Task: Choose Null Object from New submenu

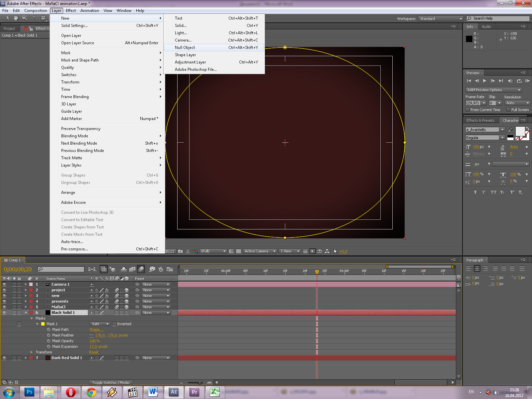Action: [x=214, y=48]
